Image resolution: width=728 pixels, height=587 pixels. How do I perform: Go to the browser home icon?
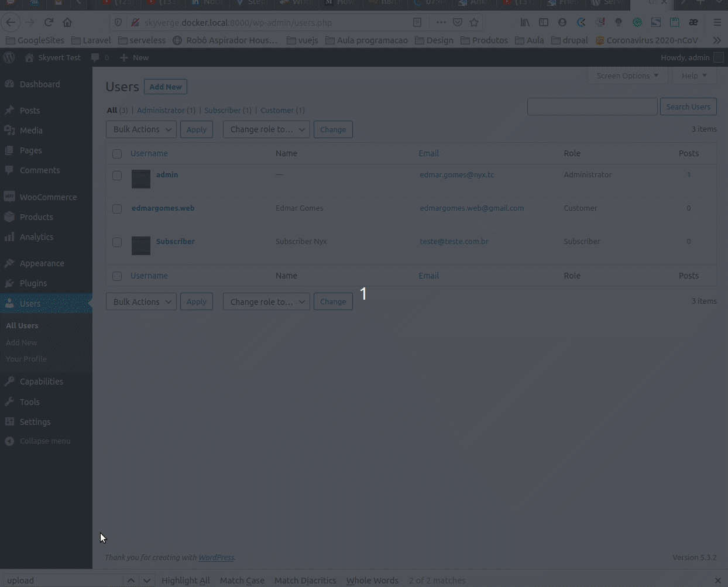67,22
